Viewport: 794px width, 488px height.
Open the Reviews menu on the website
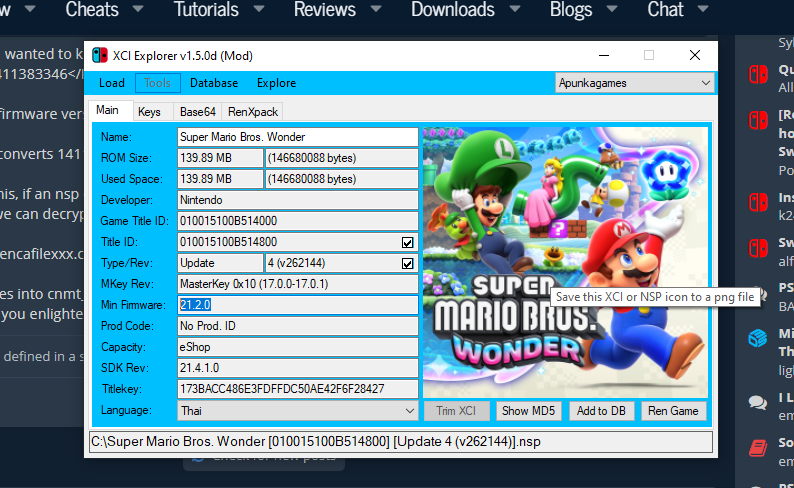pyautogui.click(x=325, y=10)
